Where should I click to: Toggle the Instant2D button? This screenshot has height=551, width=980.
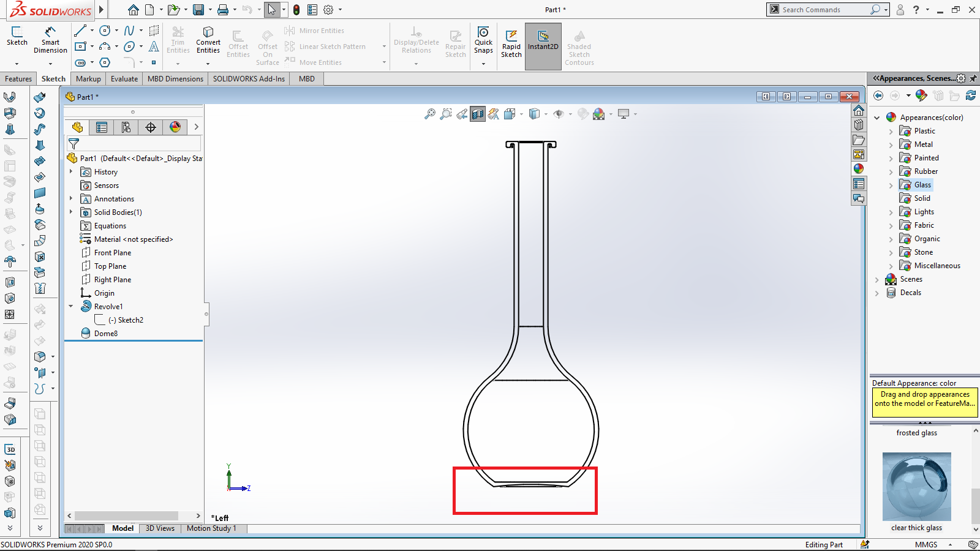(x=543, y=40)
